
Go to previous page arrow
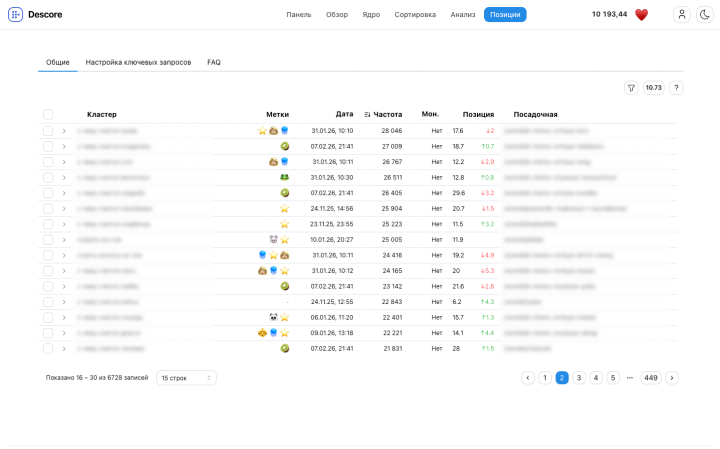tap(527, 378)
